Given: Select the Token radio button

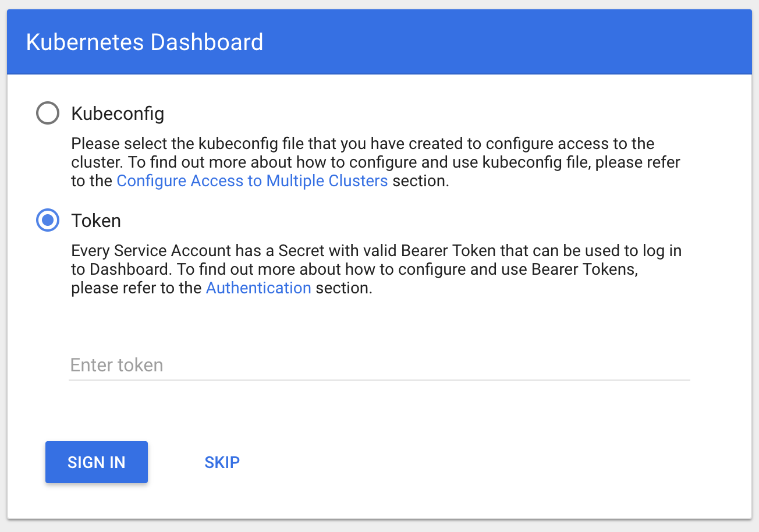Looking at the screenshot, I should pyautogui.click(x=48, y=221).
